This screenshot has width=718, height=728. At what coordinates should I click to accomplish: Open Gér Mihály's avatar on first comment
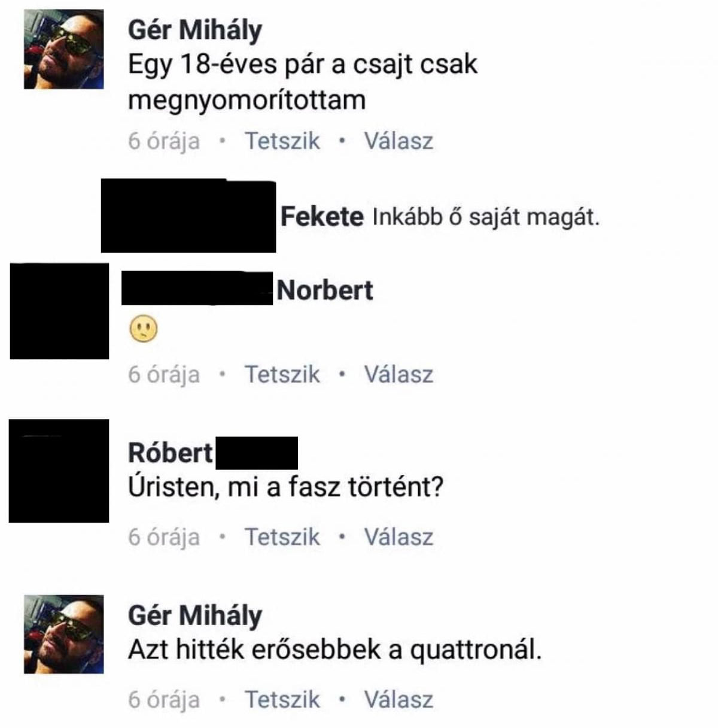coord(63,49)
